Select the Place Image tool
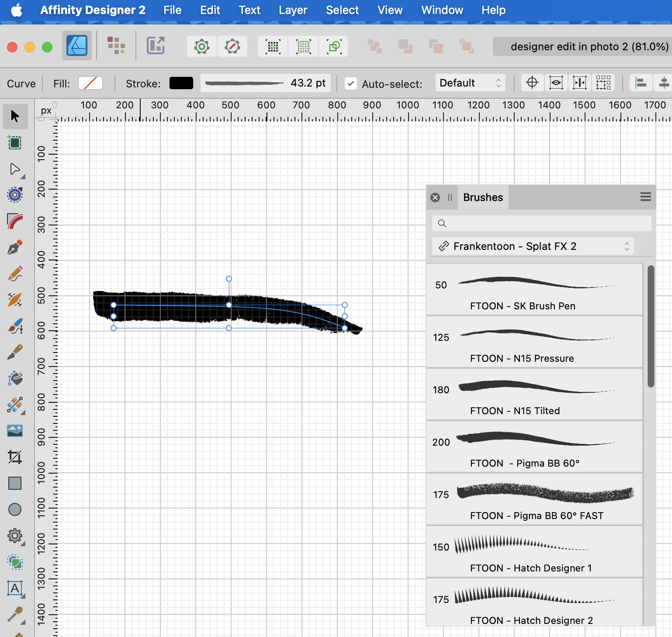Viewport: 672px width, 637px height. tap(15, 431)
